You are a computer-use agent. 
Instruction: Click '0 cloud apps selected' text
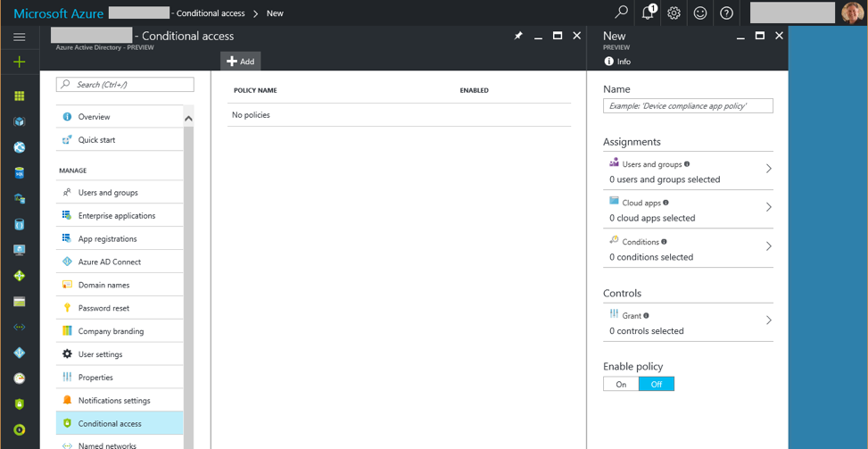(652, 218)
